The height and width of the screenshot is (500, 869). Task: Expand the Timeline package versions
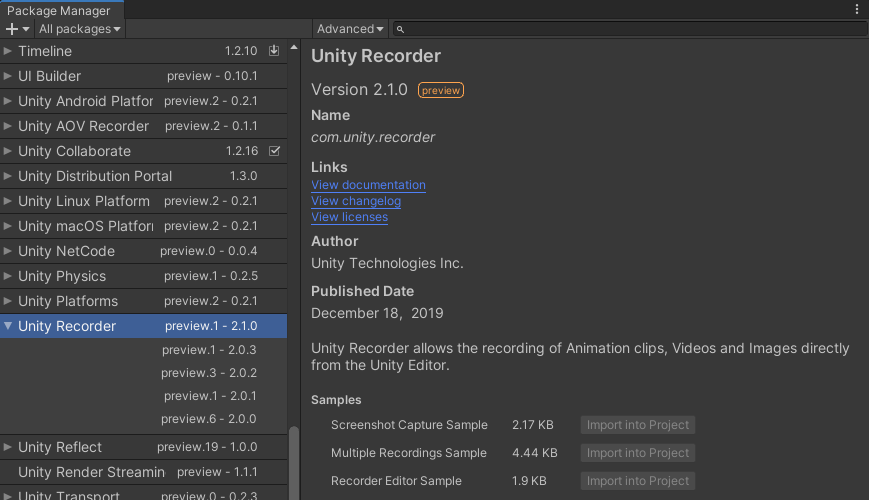click(x=8, y=51)
